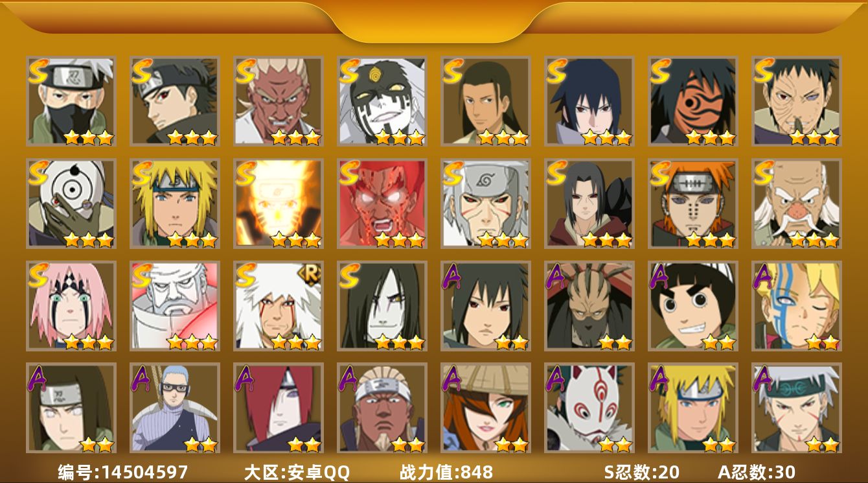
Task: Click the A忍数:30 label
Action: (x=757, y=472)
